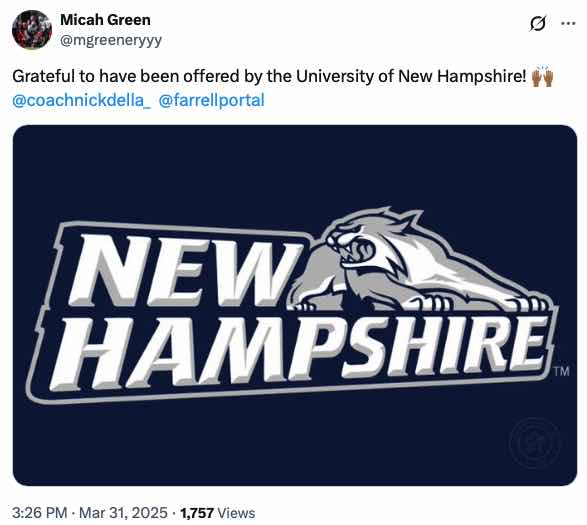Image resolution: width=587 pixels, height=525 pixels.
Task: Click the HAMPSHIRE text in the logo
Action: [299, 352]
